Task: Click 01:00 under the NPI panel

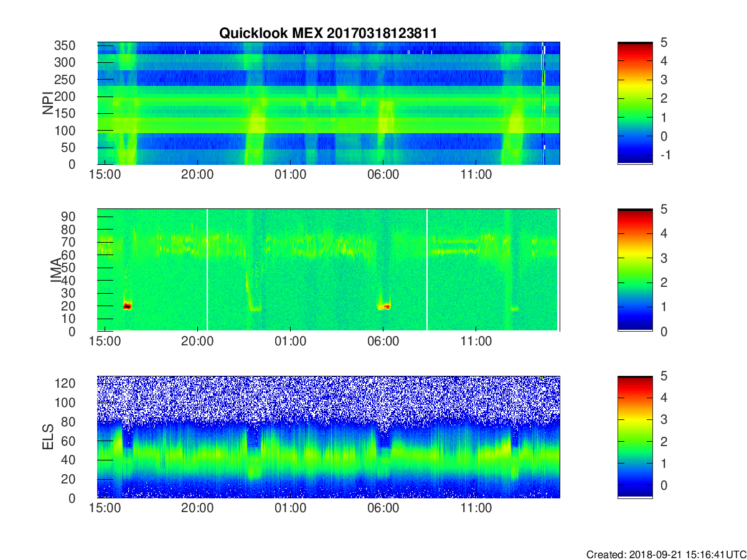Action: point(290,175)
